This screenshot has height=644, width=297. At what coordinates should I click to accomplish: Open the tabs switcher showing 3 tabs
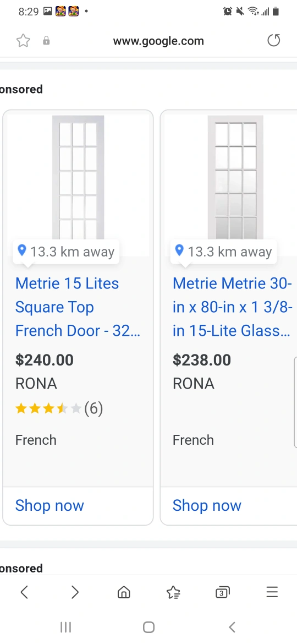pyautogui.click(x=223, y=592)
